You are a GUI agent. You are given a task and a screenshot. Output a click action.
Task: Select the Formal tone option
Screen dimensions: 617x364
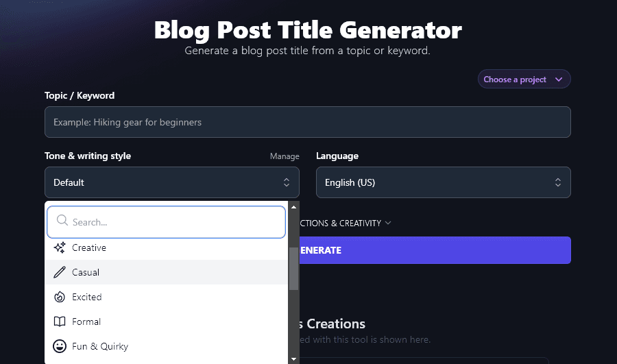tap(86, 321)
